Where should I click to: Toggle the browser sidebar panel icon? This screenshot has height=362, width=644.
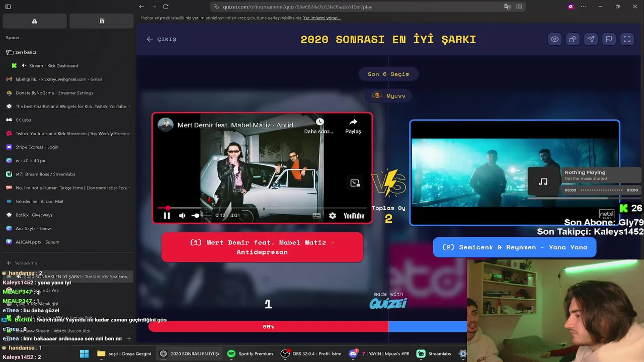click(x=8, y=7)
